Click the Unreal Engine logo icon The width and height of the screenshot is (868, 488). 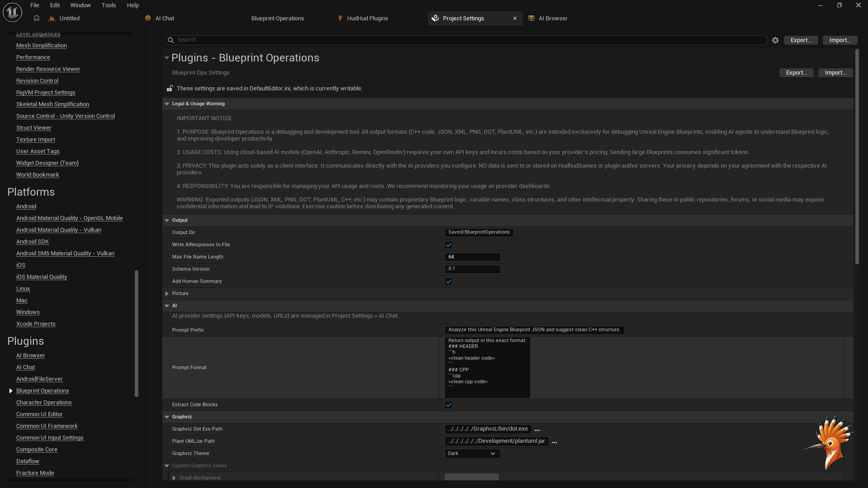point(12,12)
